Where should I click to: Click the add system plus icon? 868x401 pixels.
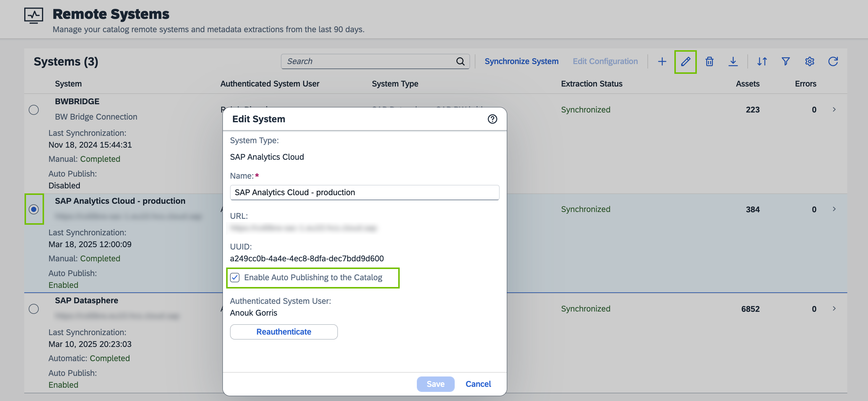click(x=662, y=61)
